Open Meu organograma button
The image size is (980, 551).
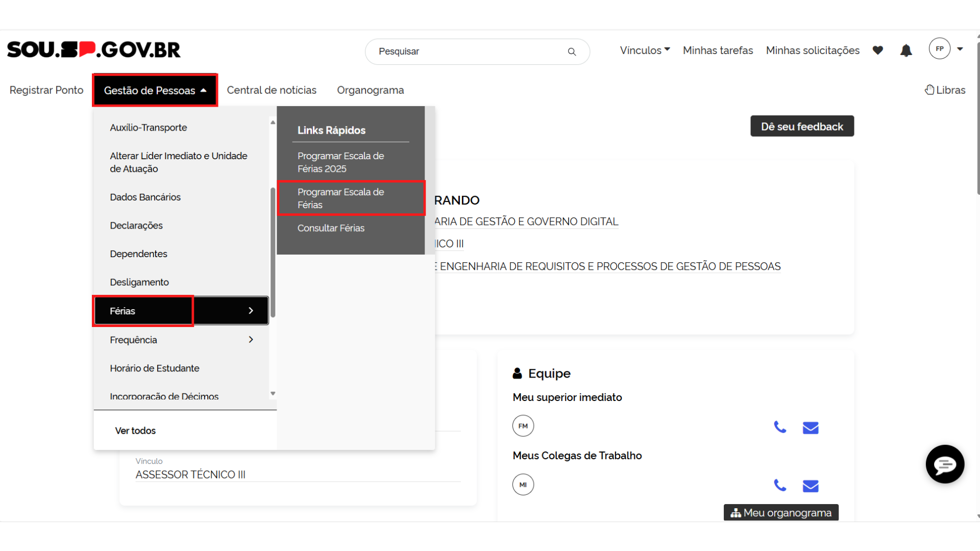click(781, 513)
